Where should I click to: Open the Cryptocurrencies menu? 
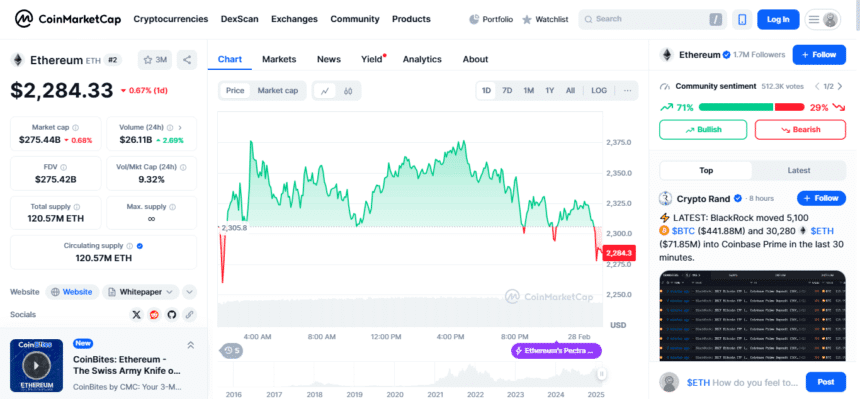(x=171, y=19)
